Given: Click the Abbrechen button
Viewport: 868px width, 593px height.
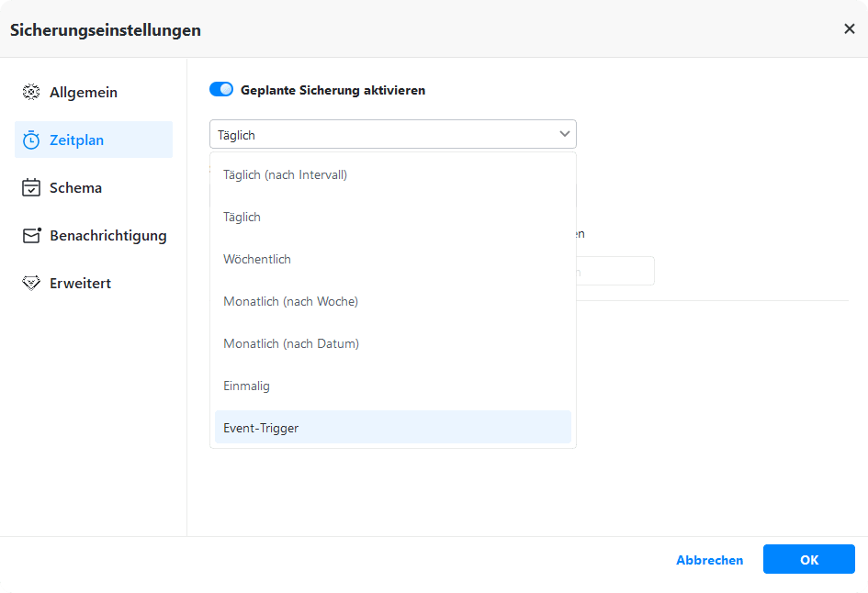Looking at the screenshot, I should point(709,560).
